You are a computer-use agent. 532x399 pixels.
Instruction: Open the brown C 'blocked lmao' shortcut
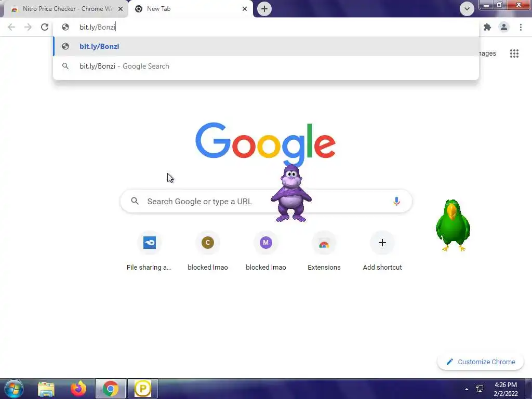pos(208,251)
